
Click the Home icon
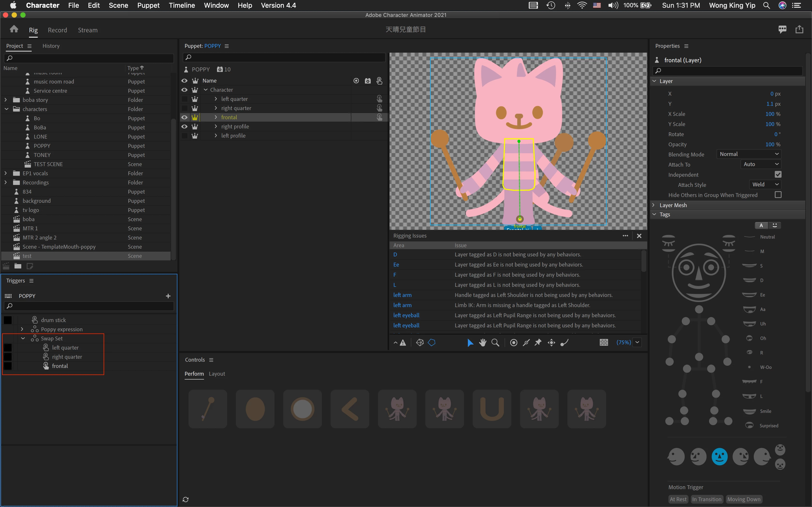pos(14,29)
